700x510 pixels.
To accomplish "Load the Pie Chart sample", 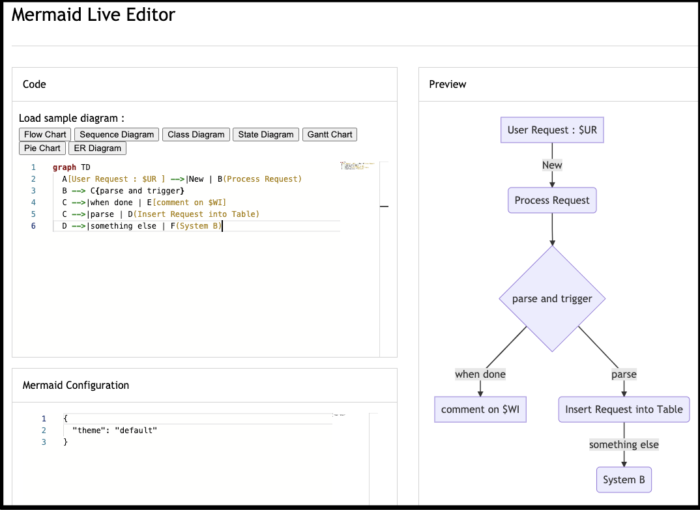I will pos(42,148).
